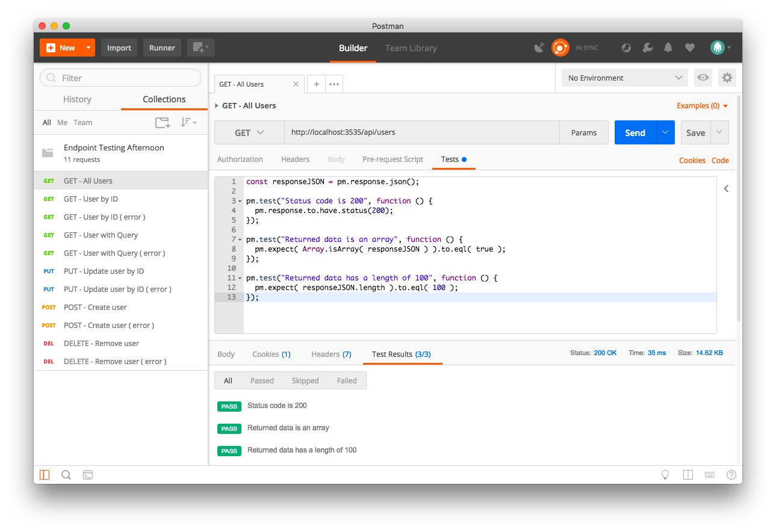Image resolution: width=776 pixels, height=532 pixels.
Task: Filter collections by Team
Action: pos(83,122)
